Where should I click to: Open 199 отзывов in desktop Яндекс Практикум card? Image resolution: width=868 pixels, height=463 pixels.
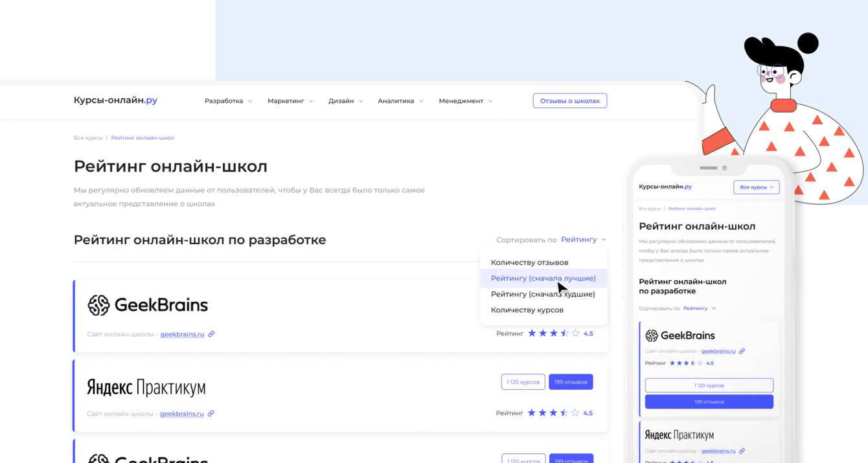click(571, 382)
